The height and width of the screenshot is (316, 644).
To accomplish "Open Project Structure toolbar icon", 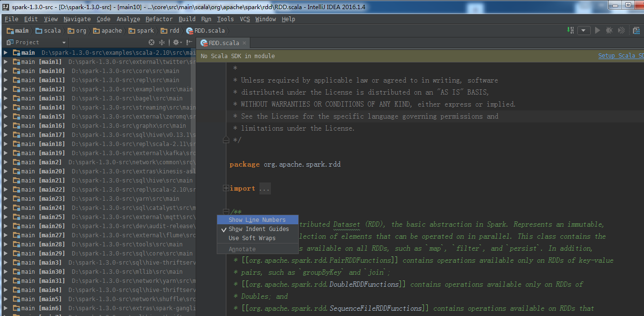I will pos(636,30).
